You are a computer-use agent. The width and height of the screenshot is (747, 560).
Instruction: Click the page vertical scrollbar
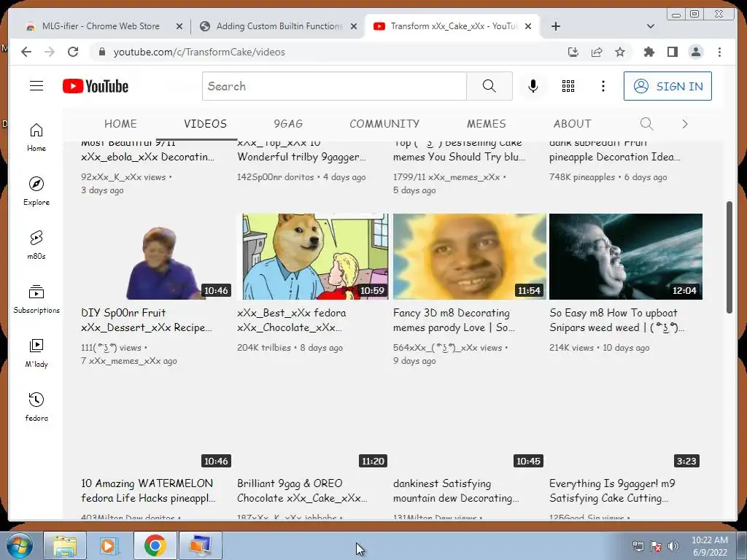click(x=729, y=257)
